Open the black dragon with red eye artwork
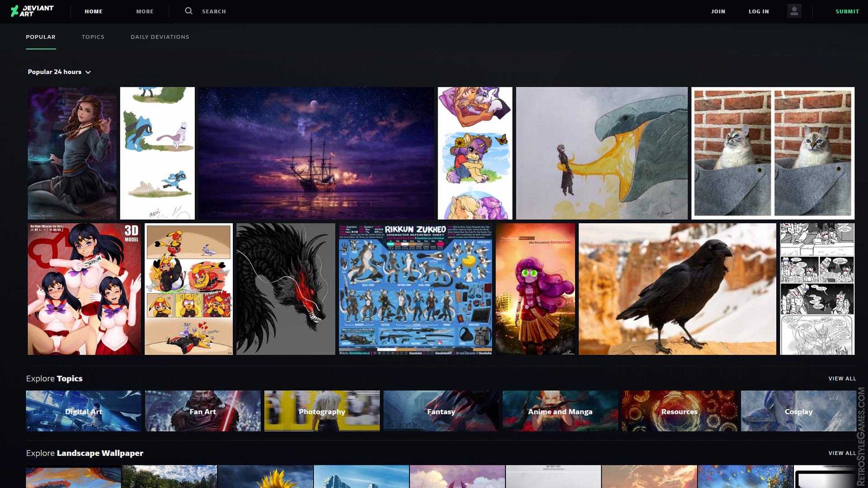The width and height of the screenshot is (868, 488). (286, 289)
